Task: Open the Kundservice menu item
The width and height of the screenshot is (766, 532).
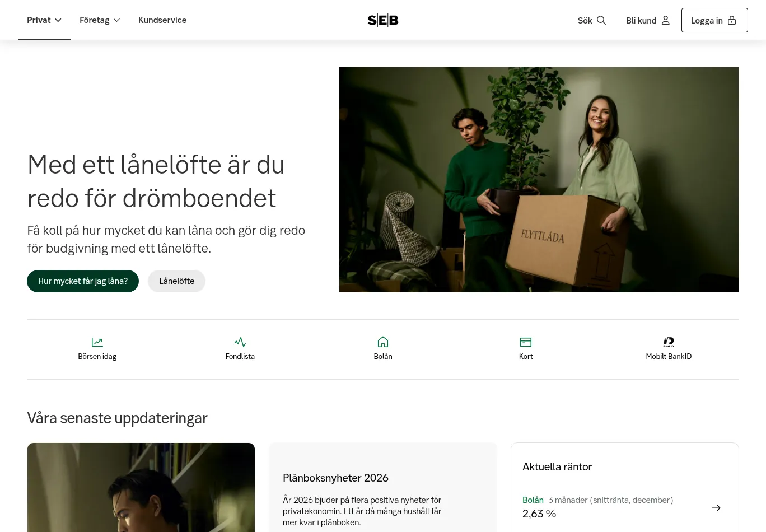Action: [x=162, y=20]
